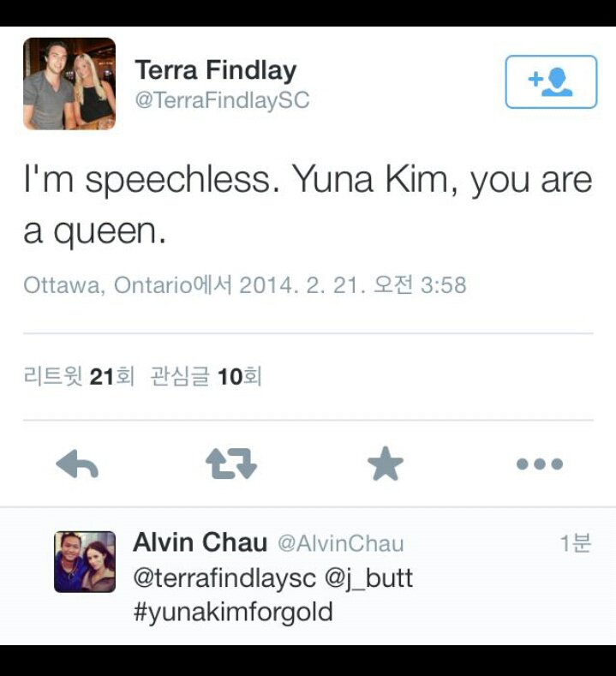Open the @AlvinChau handle
Viewport: 616px width, 676px height.
click(340, 543)
